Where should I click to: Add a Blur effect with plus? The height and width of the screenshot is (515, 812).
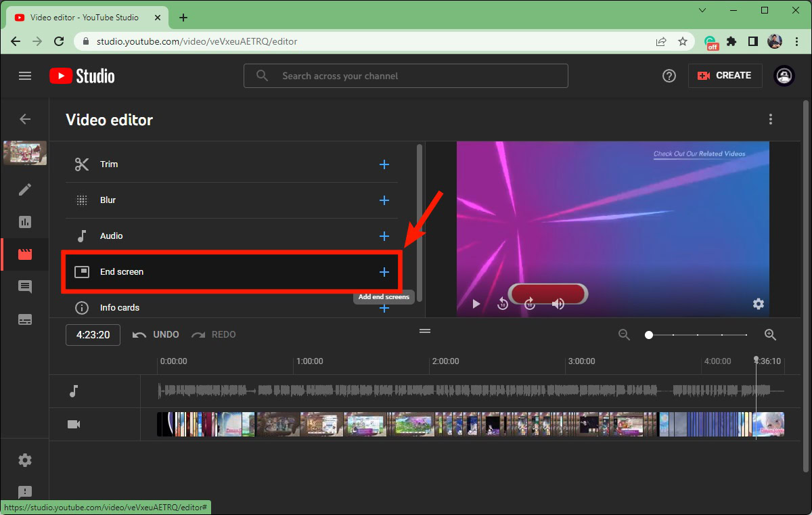(384, 200)
